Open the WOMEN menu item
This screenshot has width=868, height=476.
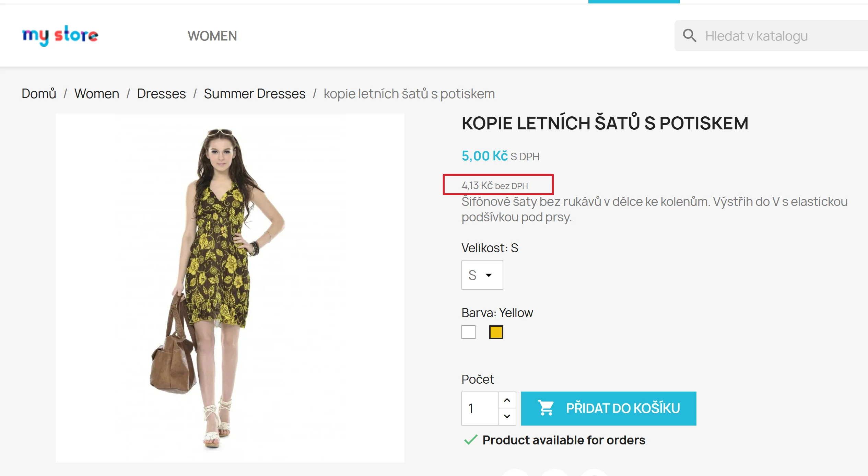212,36
